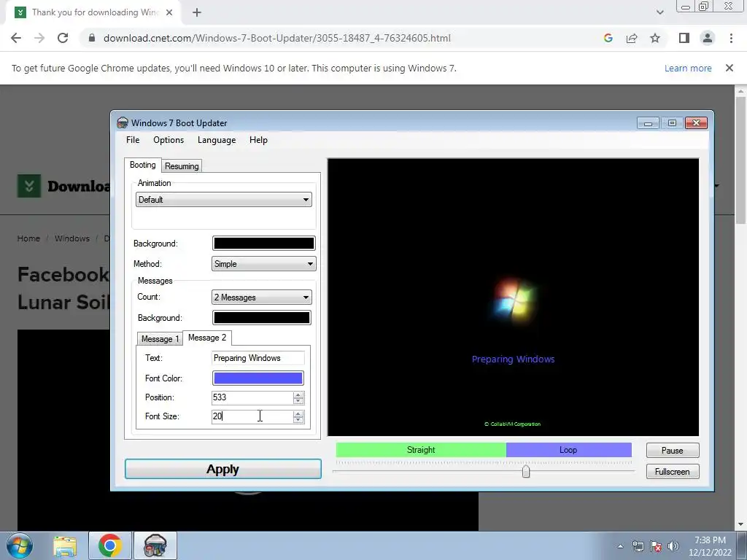Open the Options menu
The width and height of the screenshot is (747, 560).
[x=169, y=140]
